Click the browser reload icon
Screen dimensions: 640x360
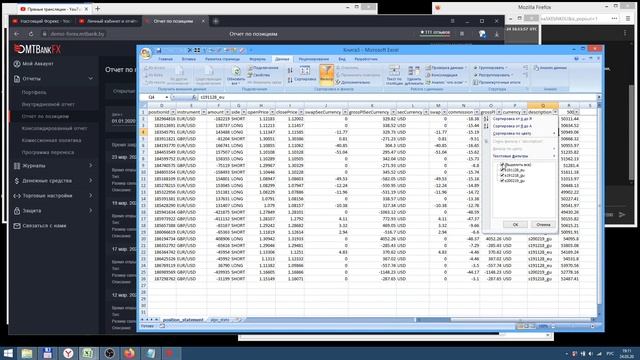click(31, 34)
